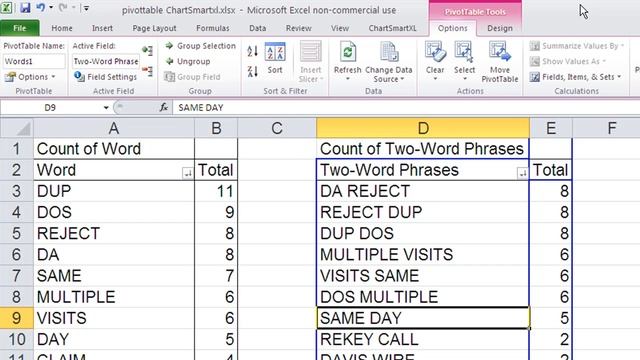The height and width of the screenshot is (360, 640).
Task: Click the Save icon in quick access toolbar
Action: pos(24,7)
